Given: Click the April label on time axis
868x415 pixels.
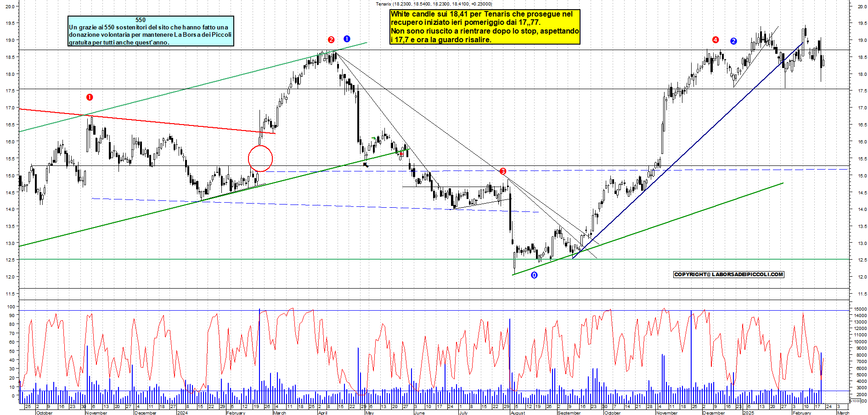Looking at the screenshot, I should point(323,413).
